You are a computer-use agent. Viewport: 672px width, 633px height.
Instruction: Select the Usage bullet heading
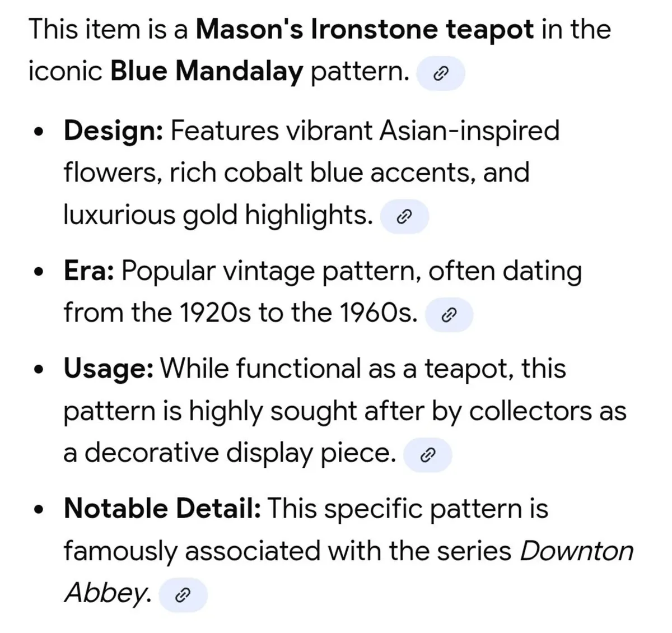[x=107, y=369]
